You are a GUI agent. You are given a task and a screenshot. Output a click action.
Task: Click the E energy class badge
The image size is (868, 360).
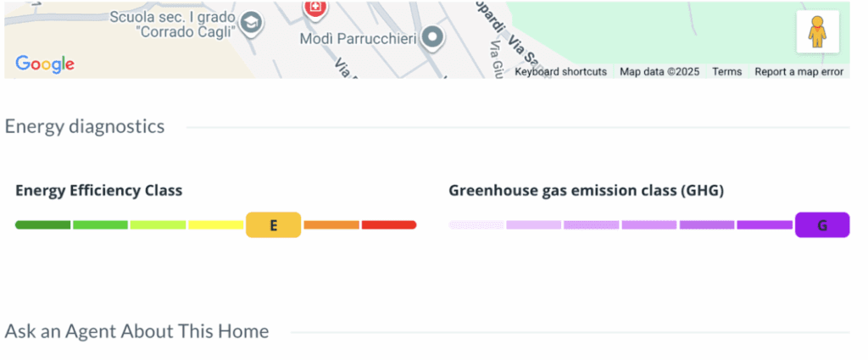274,225
